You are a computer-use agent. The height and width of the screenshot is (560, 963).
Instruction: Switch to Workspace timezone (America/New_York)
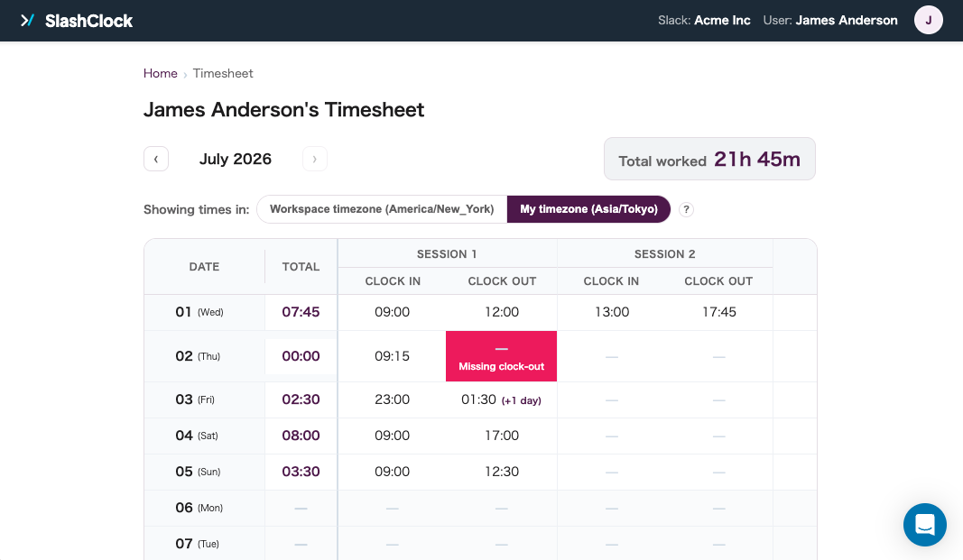coord(382,209)
